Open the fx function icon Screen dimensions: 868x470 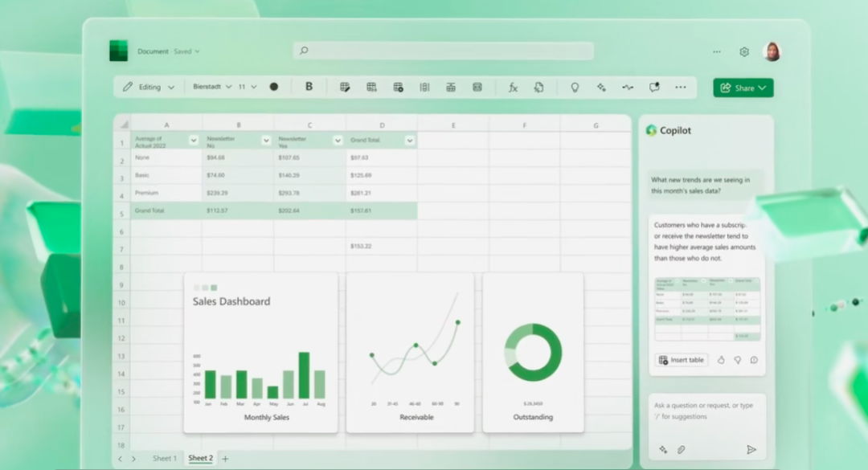coord(513,87)
